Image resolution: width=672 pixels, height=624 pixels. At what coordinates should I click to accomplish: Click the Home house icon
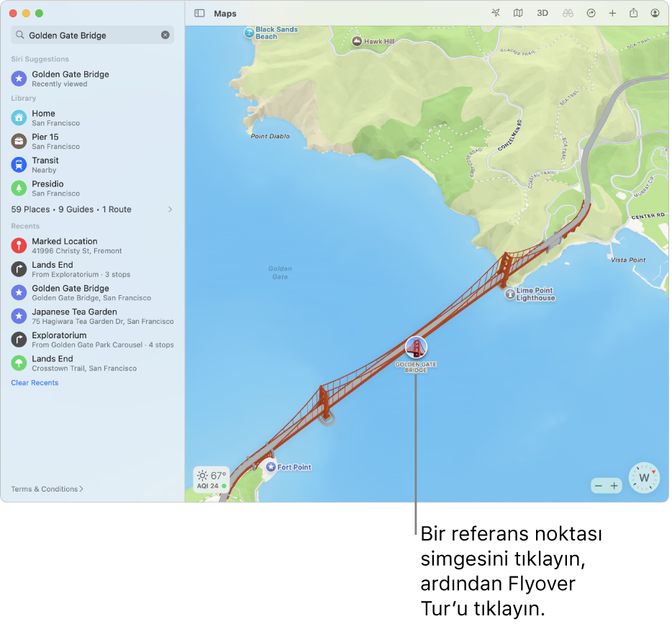[x=19, y=118]
